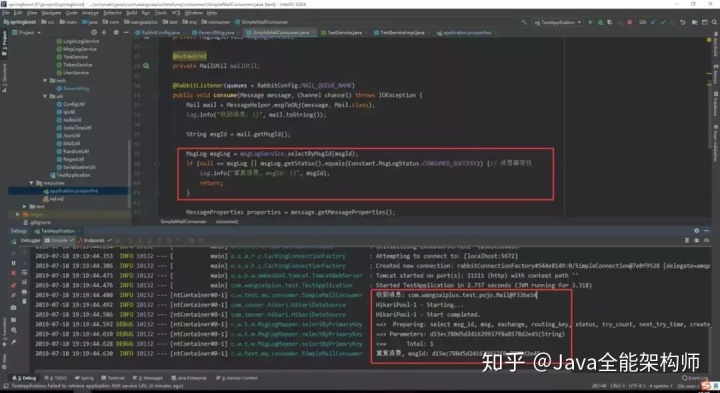The height and width of the screenshot is (393, 720).
Task: Open the TestApplication run configuration dropdown
Action: coord(557,22)
